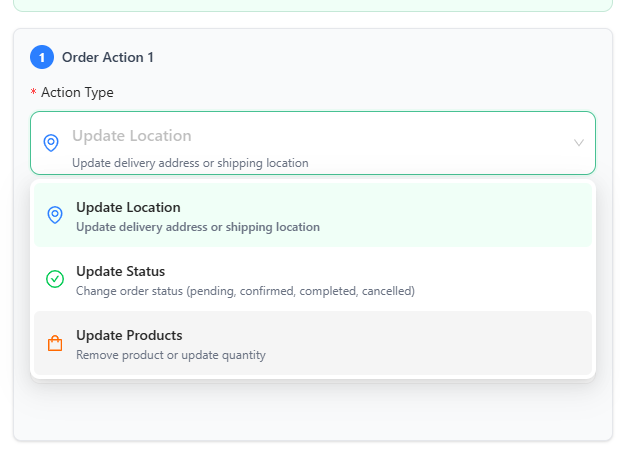Choose Update Status from the dropdown list

click(x=120, y=271)
